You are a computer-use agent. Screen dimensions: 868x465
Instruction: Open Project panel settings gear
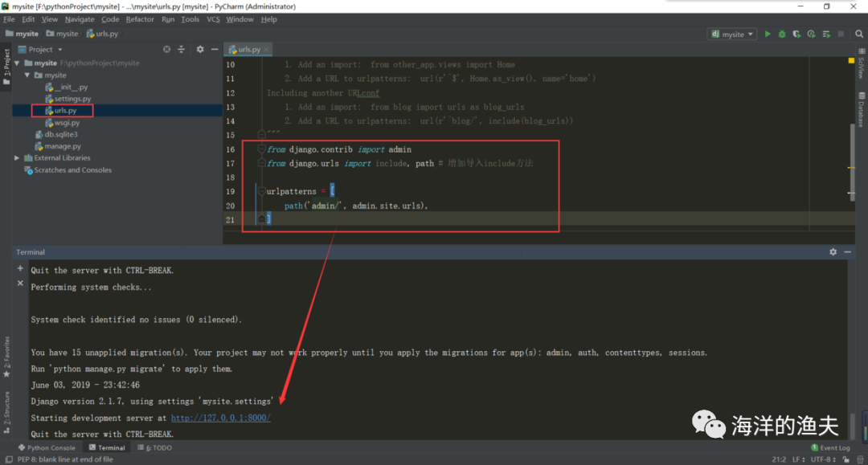pos(200,49)
